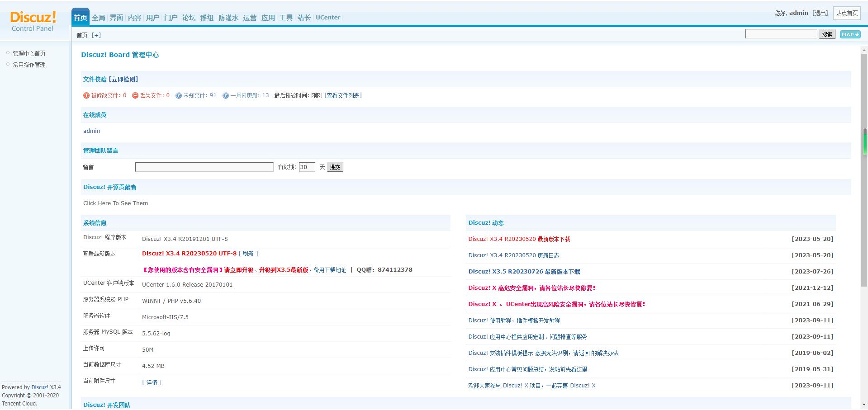Switch to the 群组 tab
Viewport: 868px width, 410px height.
point(207,18)
